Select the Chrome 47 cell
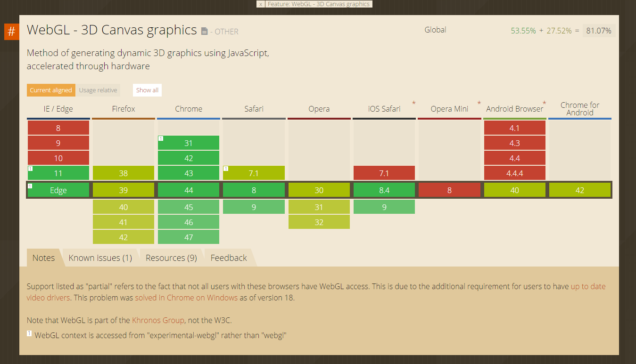The image size is (636, 364). coord(189,237)
